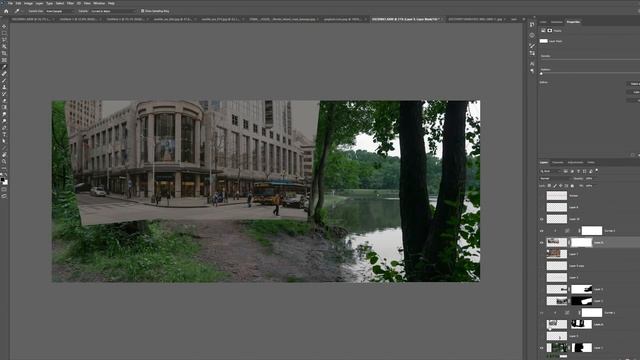Viewport: 640px width, 360px height.
Task: Select the Spot Healing Brush tool
Action: pos(4,74)
